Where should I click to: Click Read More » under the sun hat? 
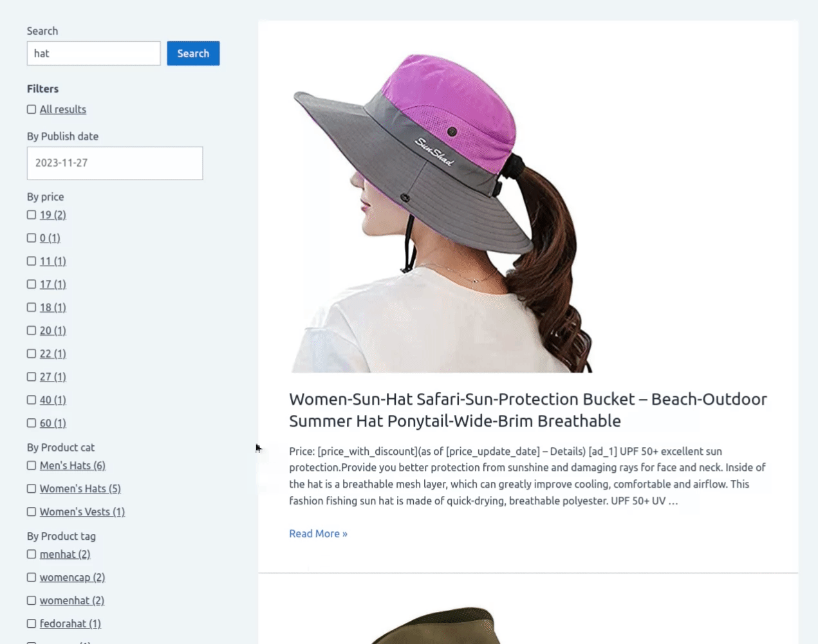click(318, 533)
